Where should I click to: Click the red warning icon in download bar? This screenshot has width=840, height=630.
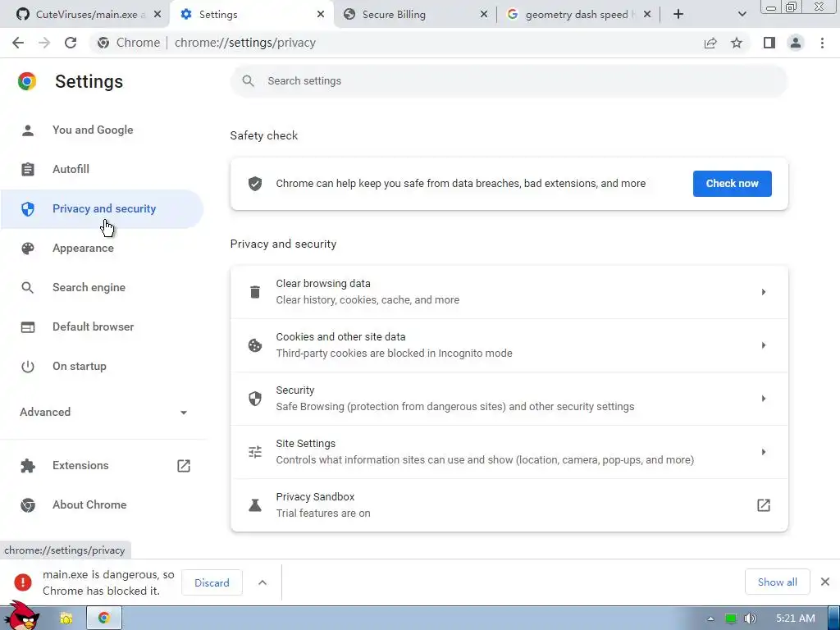tap(23, 582)
